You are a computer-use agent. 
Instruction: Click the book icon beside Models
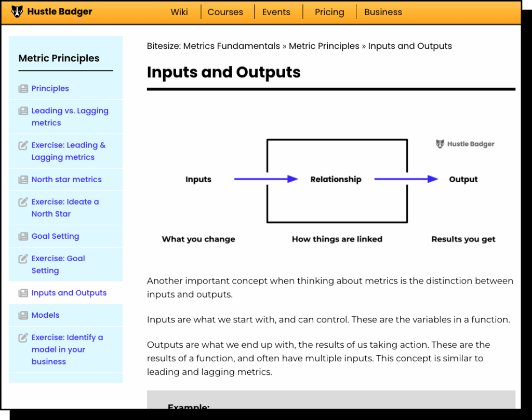(x=23, y=315)
